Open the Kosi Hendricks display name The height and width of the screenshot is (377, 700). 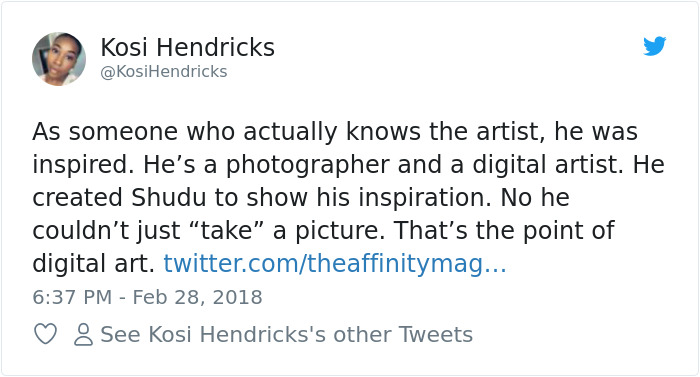point(188,47)
